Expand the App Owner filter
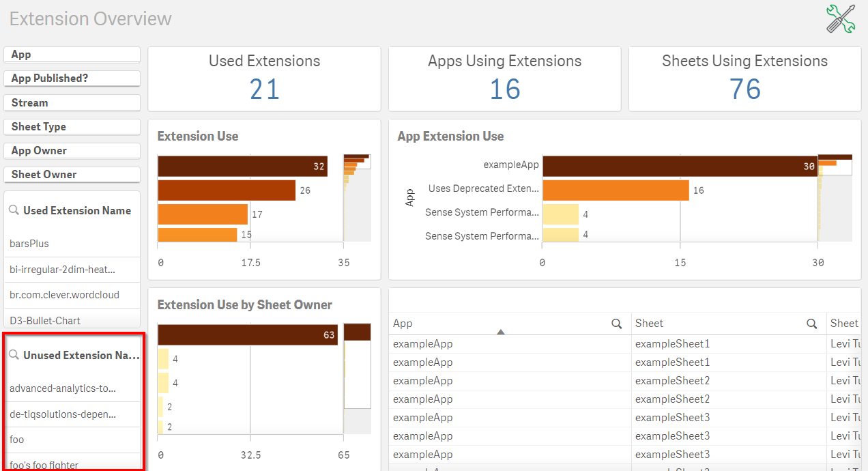The width and height of the screenshot is (868, 471). [x=72, y=151]
